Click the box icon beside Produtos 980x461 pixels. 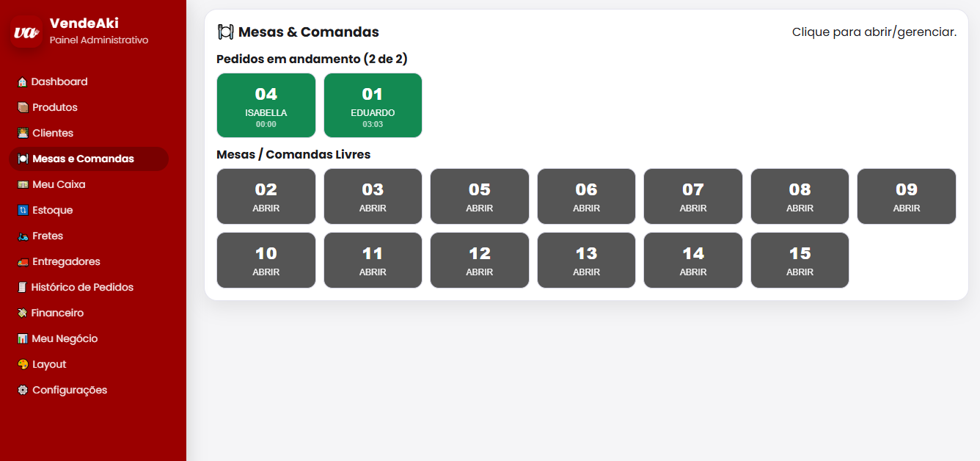(x=23, y=108)
